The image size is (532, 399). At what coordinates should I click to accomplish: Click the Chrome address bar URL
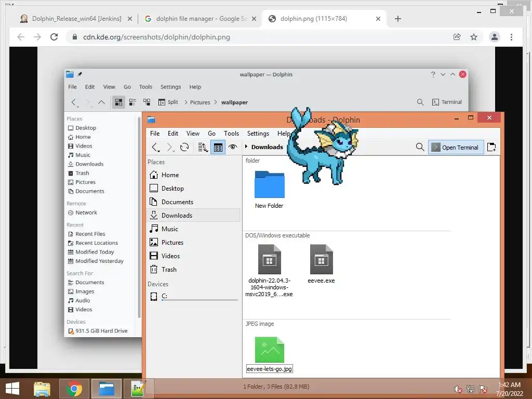click(x=156, y=37)
